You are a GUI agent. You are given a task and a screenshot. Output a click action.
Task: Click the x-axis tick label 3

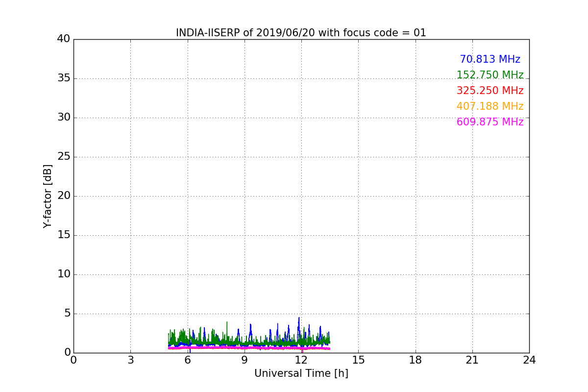click(x=130, y=360)
